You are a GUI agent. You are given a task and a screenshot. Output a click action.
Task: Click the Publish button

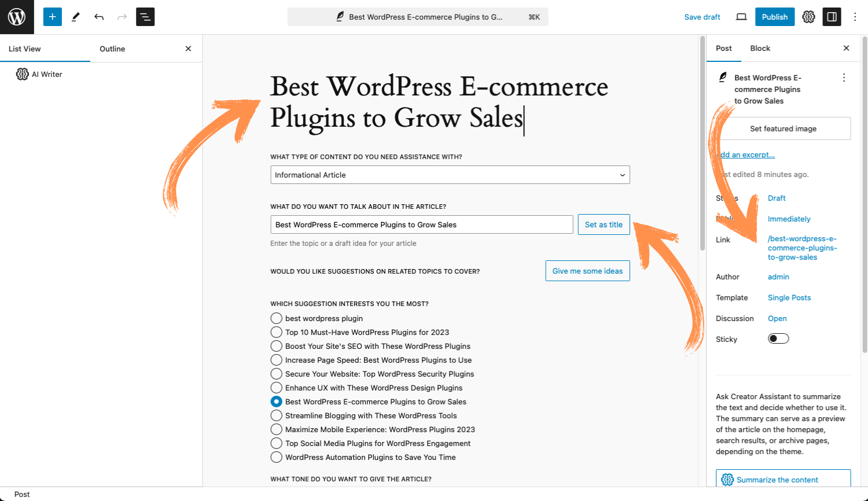click(x=775, y=17)
